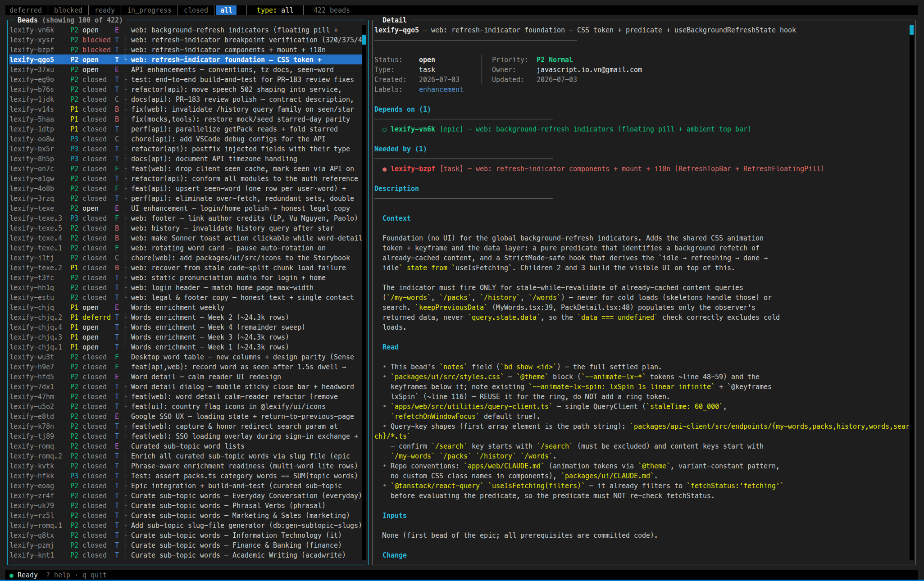Select deferred bead lexify-chjq.2 Week 2
Viewport: 924px width, 581px height.
click(186, 317)
